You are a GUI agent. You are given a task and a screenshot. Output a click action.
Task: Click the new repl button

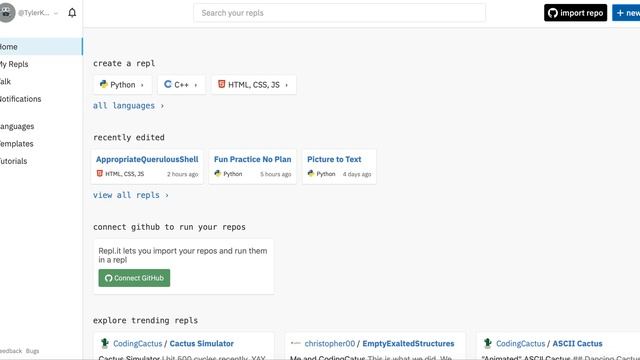(x=626, y=13)
